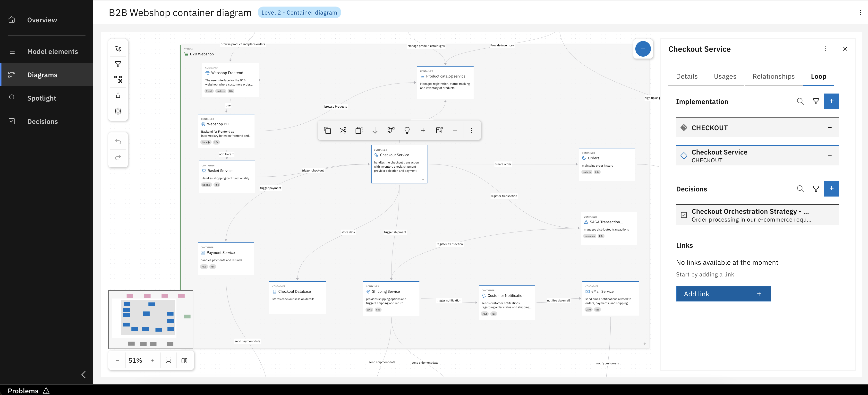The width and height of the screenshot is (868, 395).
Task: Open the model tree view tool
Action: pos(118,79)
